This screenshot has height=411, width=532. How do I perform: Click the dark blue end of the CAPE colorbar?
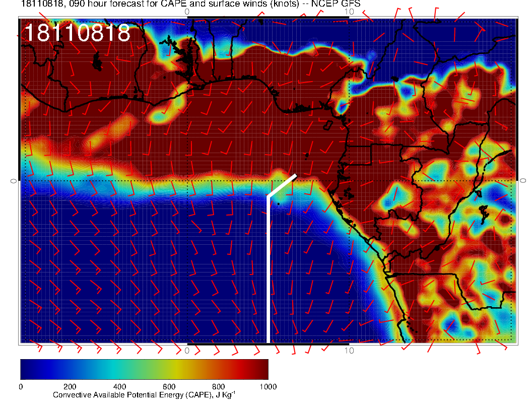click(26, 369)
